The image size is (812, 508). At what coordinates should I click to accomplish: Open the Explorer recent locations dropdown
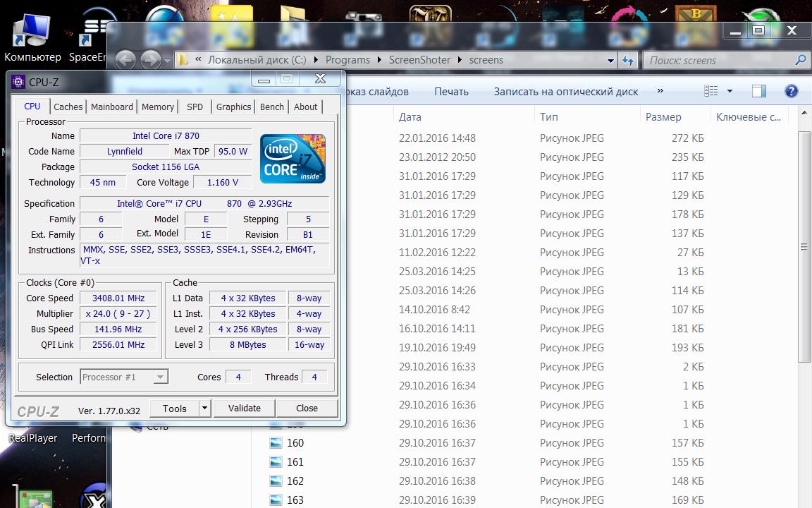(x=167, y=61)
